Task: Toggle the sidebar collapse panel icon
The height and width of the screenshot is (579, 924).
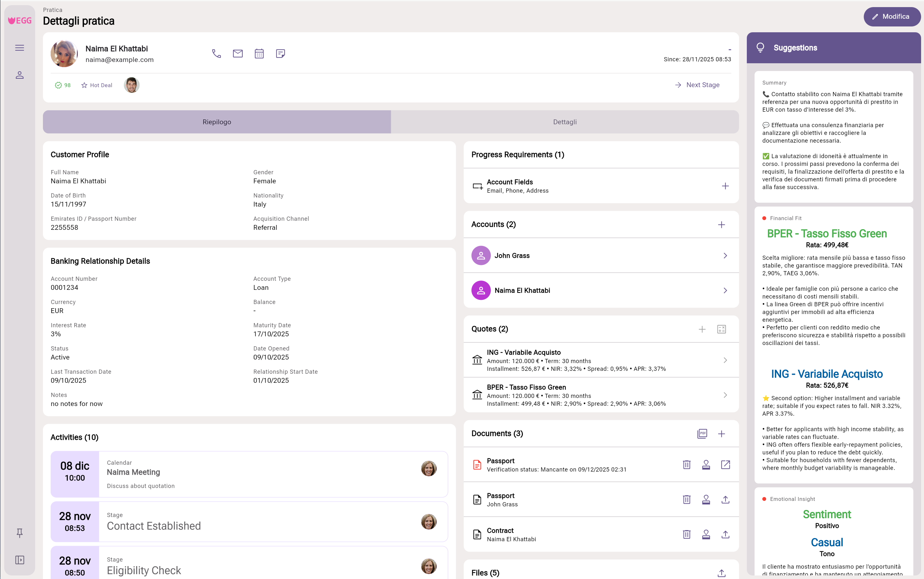Action: click(x=20, y=560)
